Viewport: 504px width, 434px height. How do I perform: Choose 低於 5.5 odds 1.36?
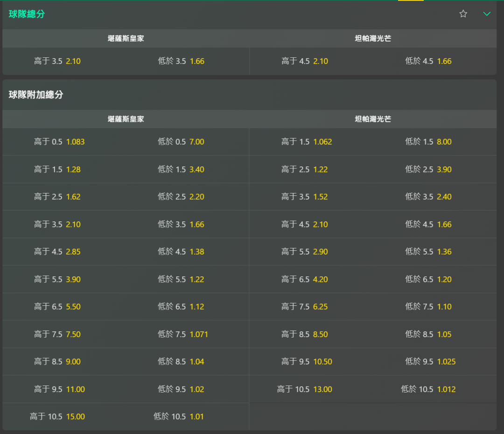pos(428,251)
